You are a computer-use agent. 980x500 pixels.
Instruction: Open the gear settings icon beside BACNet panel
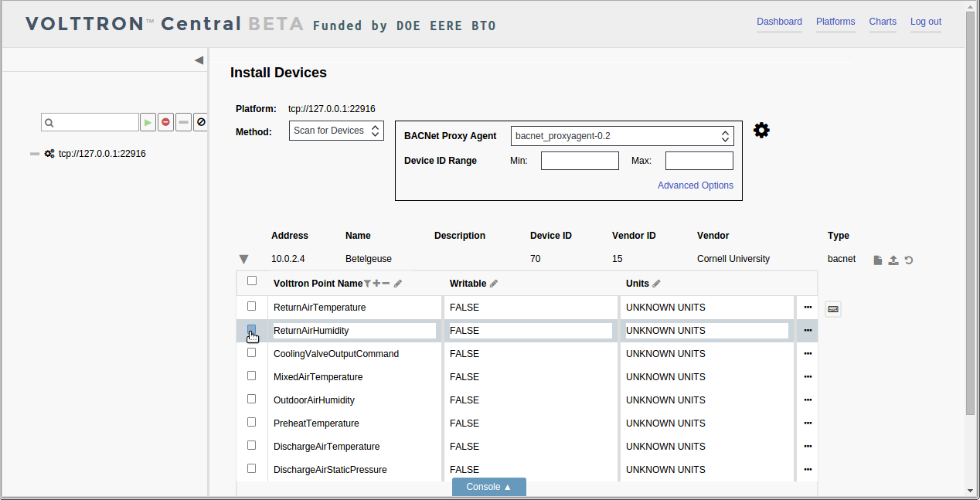point(761,130)
